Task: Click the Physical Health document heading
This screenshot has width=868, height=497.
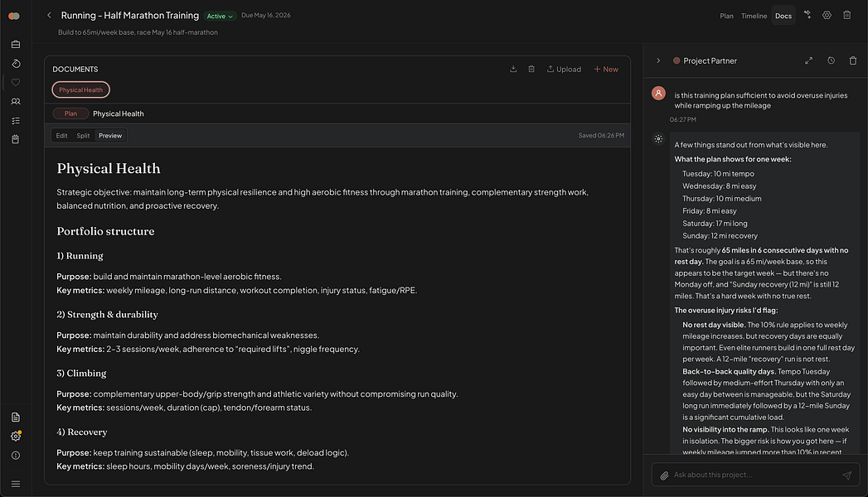Action: click(109, 168)
